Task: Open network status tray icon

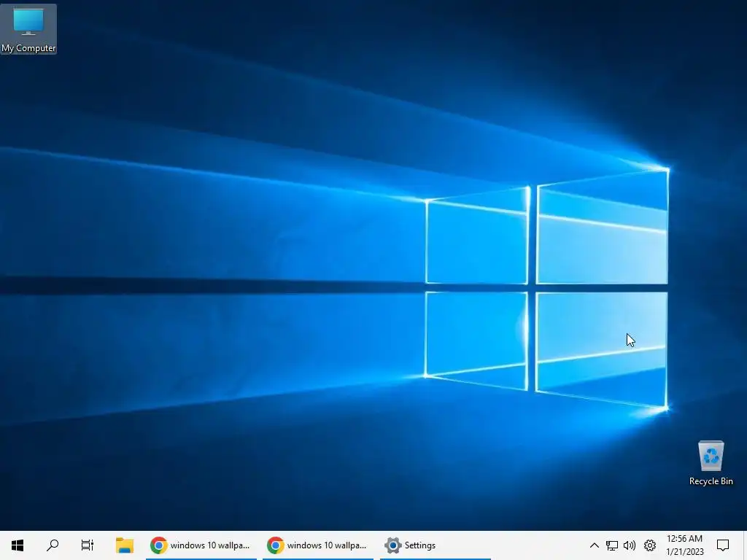Action: click(612, 545)
